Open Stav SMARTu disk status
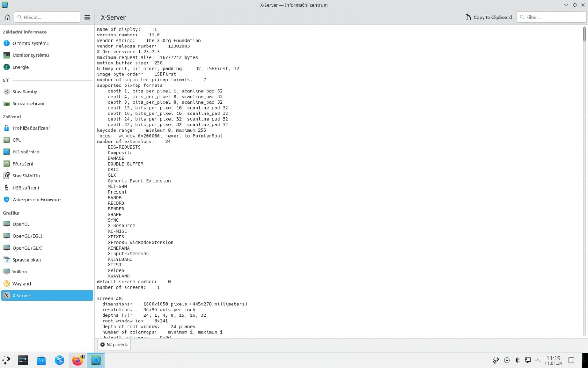 [x=47, y=176]
